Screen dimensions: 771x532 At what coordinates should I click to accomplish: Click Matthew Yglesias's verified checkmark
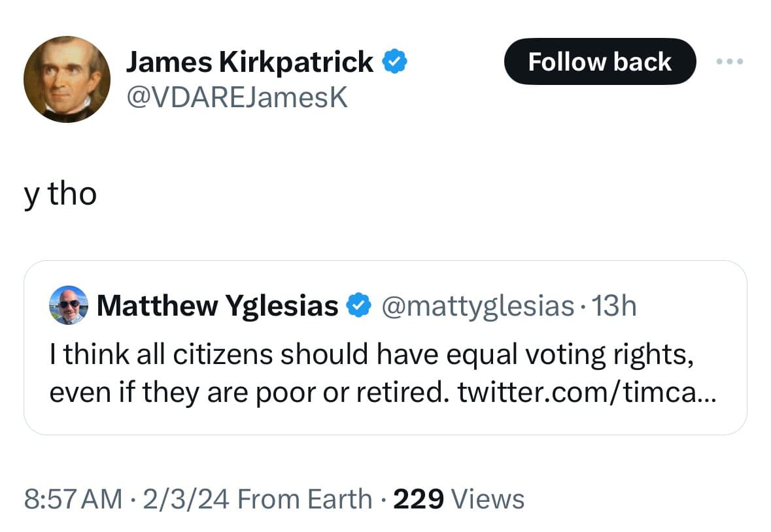[x=358, y=305]
